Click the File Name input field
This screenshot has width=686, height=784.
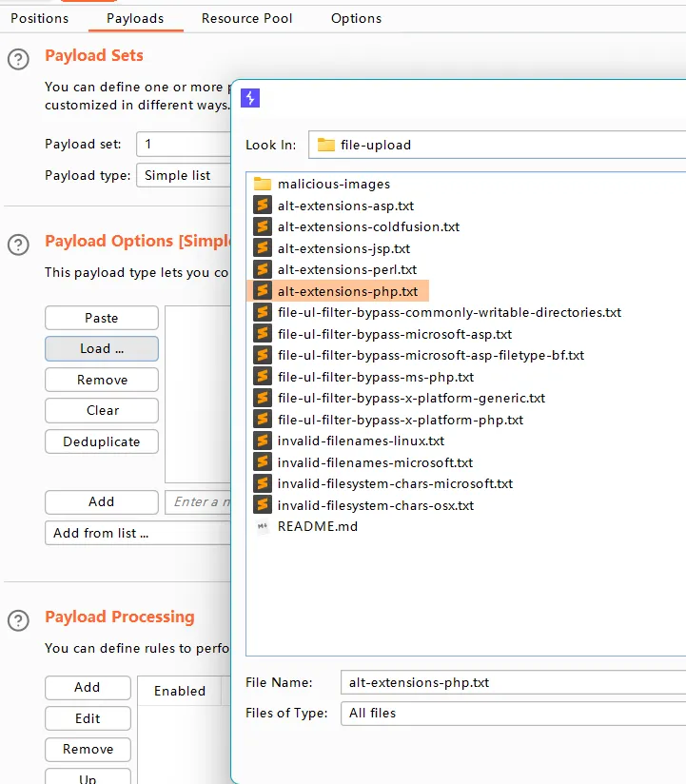pyautogui.click(x=512, y=682)
